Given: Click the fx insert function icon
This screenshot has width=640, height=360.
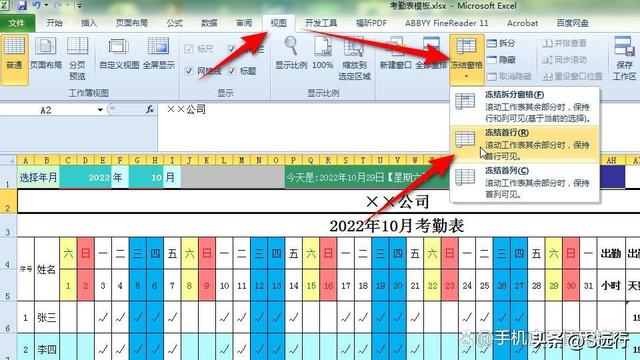Looking at the screenshot, I should tap(150, 109).
